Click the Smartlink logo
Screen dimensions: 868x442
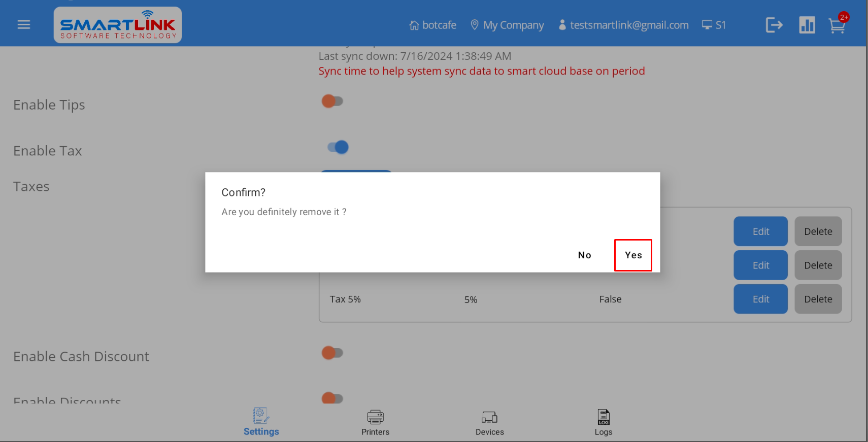point(118,25)
